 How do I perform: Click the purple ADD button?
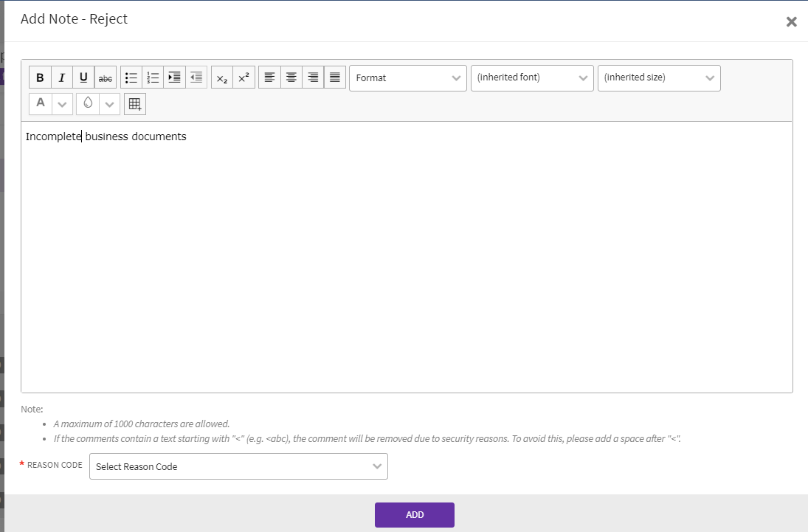tap(414, 515)
